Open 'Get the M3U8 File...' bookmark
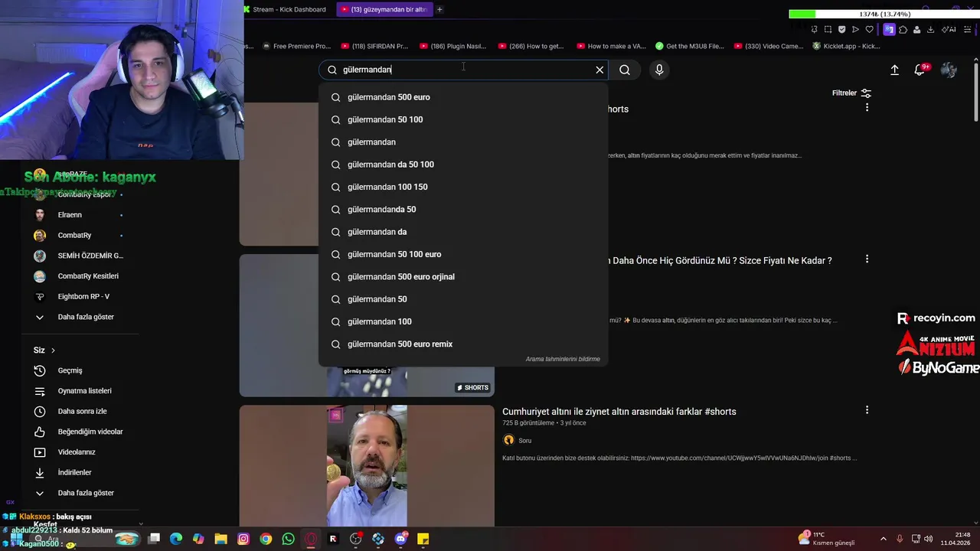The height and width of the screenshot is (551, 980). (689, 46)
